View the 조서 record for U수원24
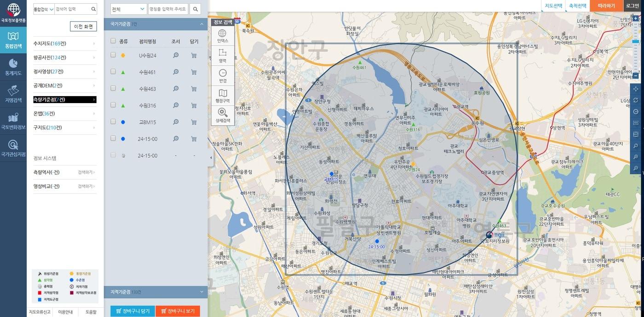 tap(176, 55)
